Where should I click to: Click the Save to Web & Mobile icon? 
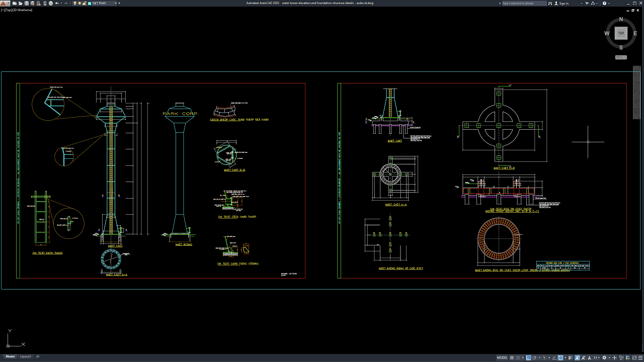pyautogui.click(x=45, y=3)
